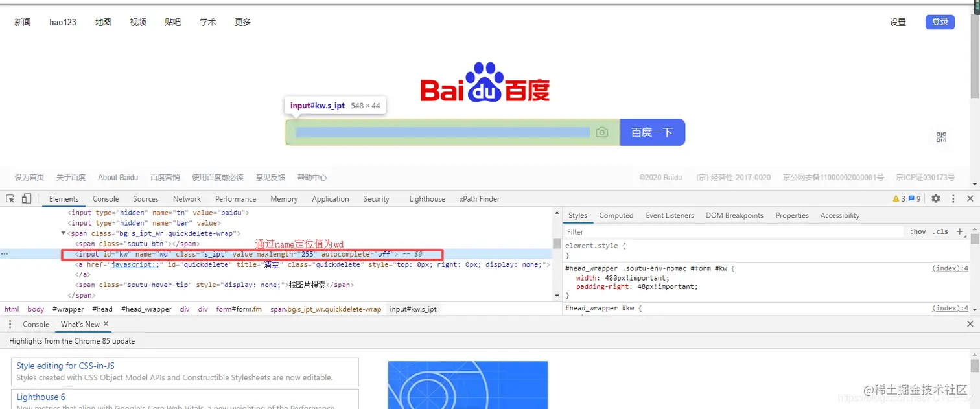Switch to the Sources tab
Screen dimensions: 980x409
point(146,199)
